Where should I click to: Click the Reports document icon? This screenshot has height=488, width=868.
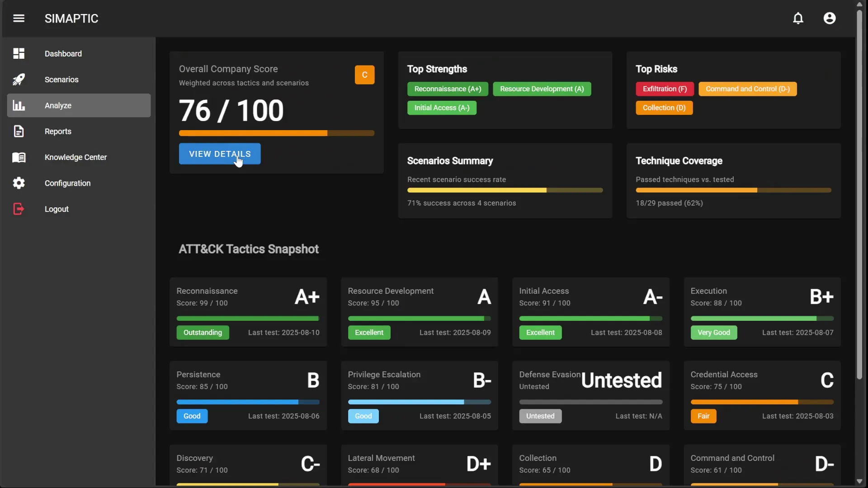(x=19, y=131)
